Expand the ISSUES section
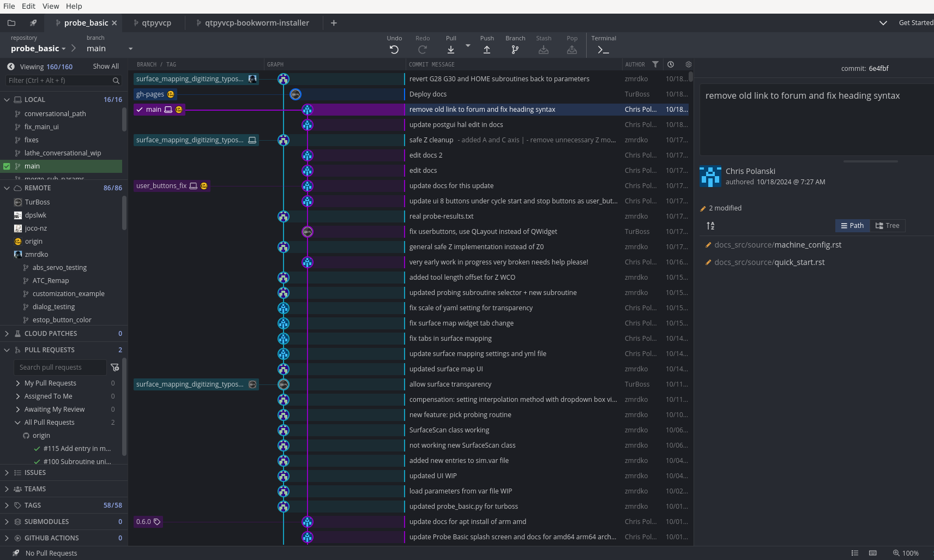 tap(7, 473)
